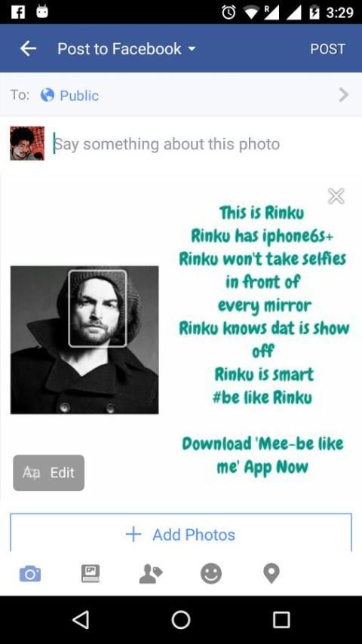The height and width of the screenshot is (644, 362).
Task: Tap the POST button
Action: tap(327, 49)
